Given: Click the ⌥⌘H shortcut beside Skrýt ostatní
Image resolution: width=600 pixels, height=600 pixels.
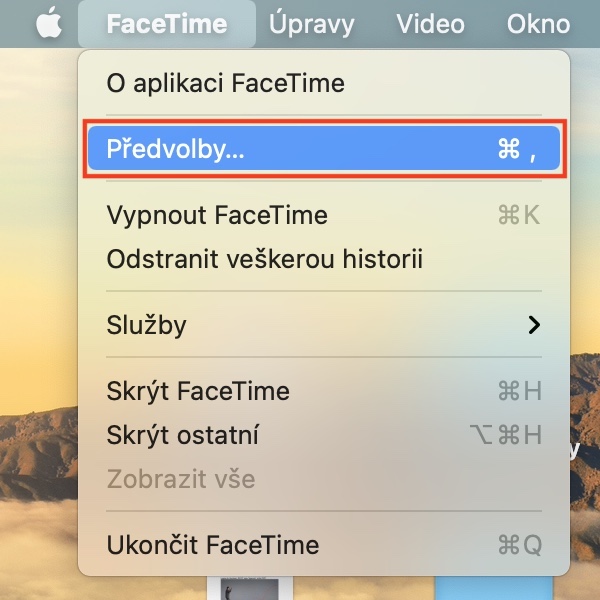Looking at the screenshot, I should point(505,435).
